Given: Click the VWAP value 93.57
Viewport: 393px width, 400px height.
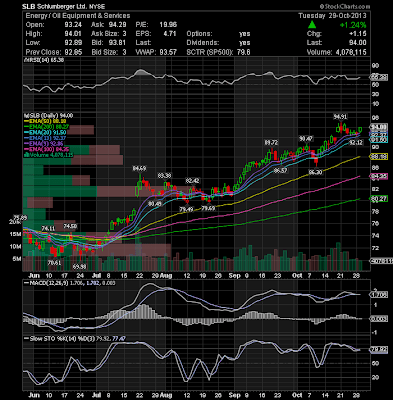Looking at the screenshot, I should 168,52.
